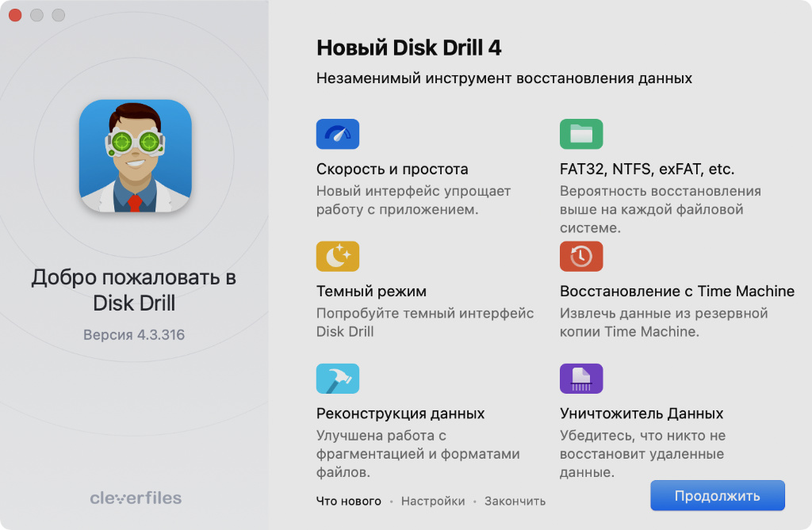Switch to the Закончить tab

[x=515, y=501]
